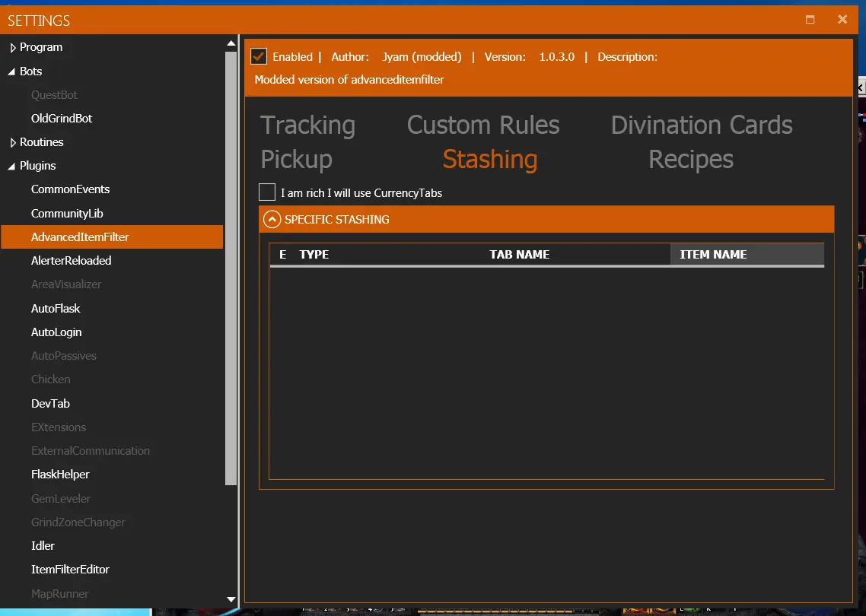Go to Divination Cards tab
The image size is (866, 616).
[701, 125]
